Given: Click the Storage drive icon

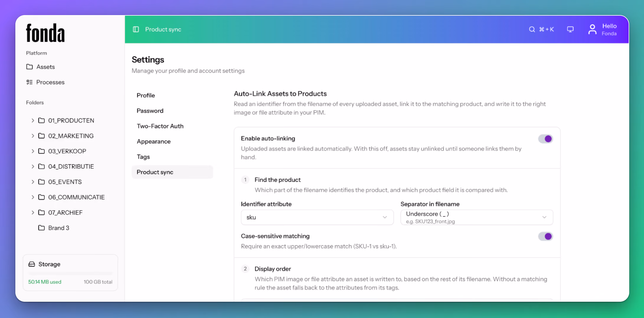Looking at the screenshot, I should click(x=32, y=264).
